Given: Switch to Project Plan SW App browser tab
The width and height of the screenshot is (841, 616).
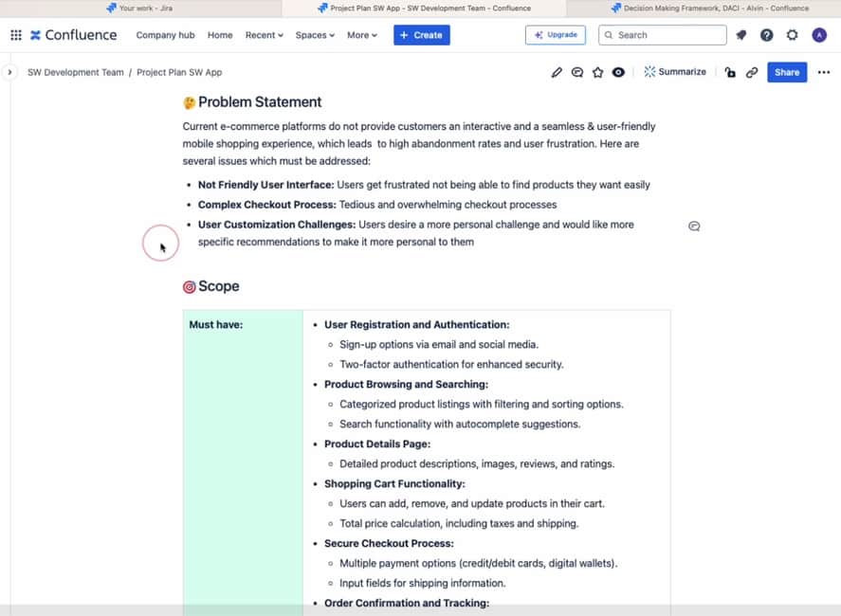Looking at the screenshot, I should tap(424, 8).
